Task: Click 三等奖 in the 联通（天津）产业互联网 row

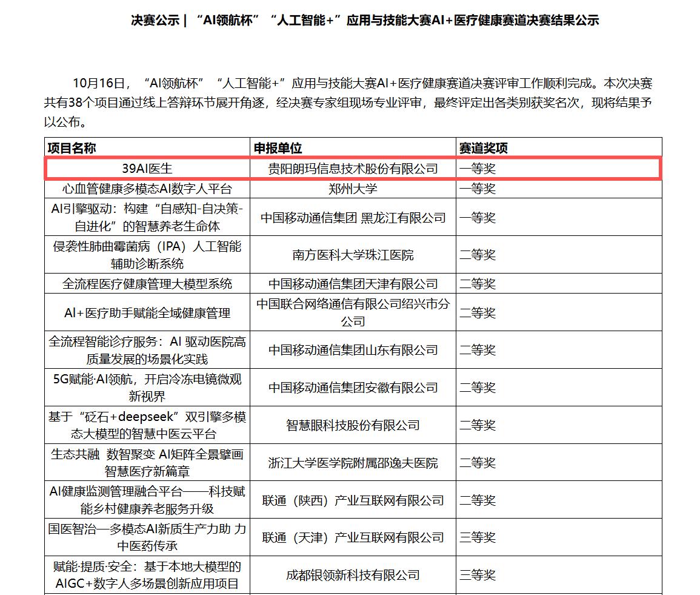Action: point(478,537)
